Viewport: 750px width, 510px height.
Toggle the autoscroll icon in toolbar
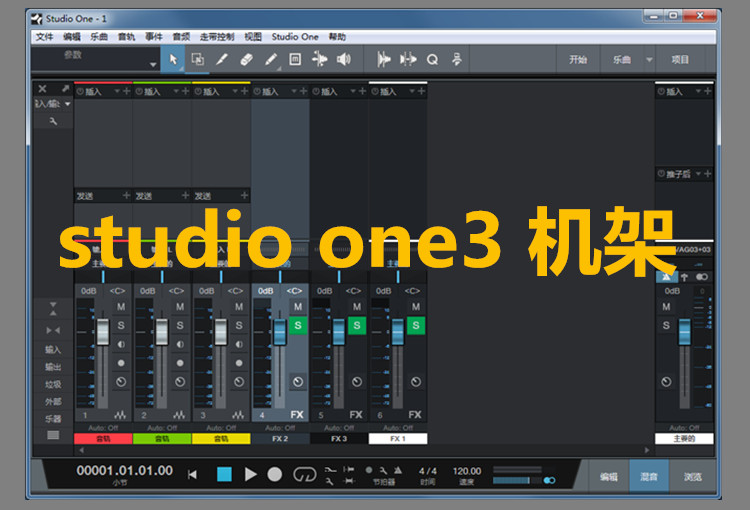tap(408, 59)
